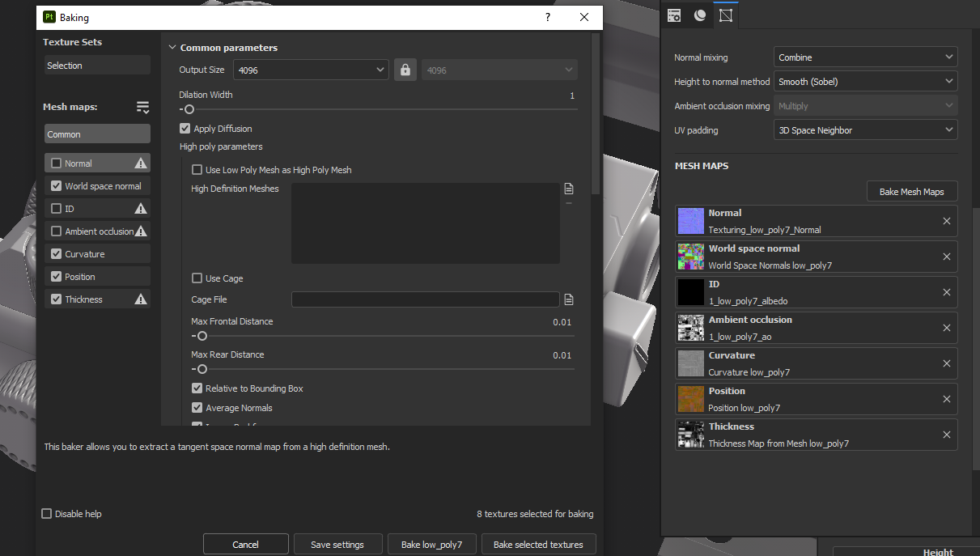This screenshot has width=980, height=556.
Task: Remove the Position mesh map
Action: pyautogui.click(x=947, y=399)
